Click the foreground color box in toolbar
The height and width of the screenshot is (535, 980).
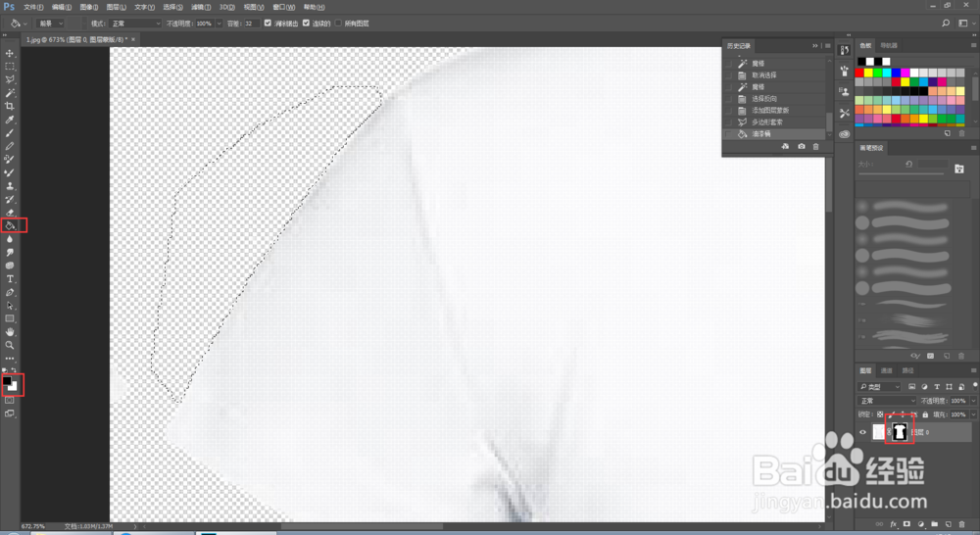pos(7,380)
